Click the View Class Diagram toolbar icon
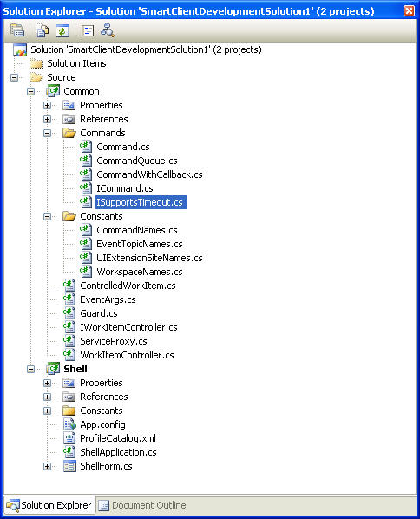Image resolution: width=420 pixels, height=519 pixels. [x=108, y=30]
